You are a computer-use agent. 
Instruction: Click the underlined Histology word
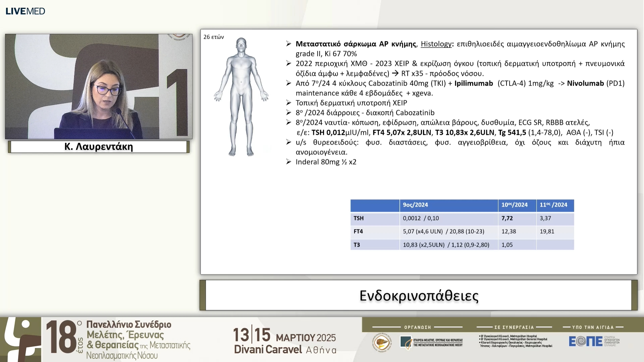[x=436, y=44]
